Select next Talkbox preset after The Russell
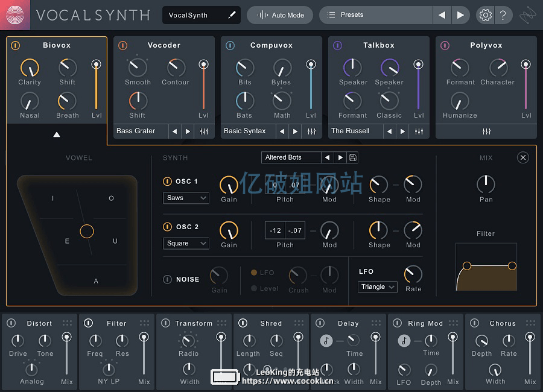Viewport: 543px width, 392px height. pos(402,131)
